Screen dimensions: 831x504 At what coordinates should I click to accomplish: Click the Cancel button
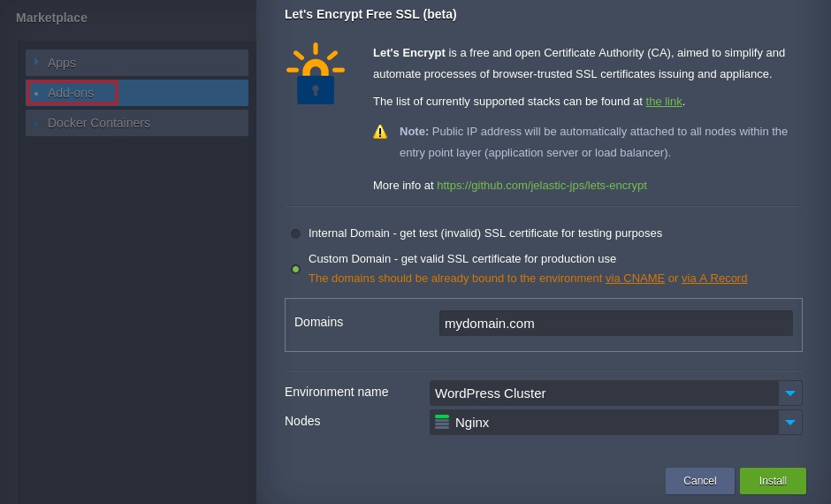699,481
